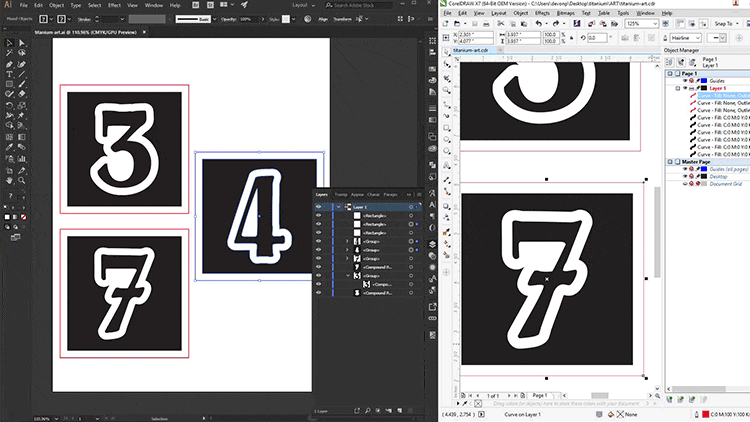Expand the first <Group> row in Layers
This screenshot has width=750, height=422.
pyautogui.click(x=347, y=242)
